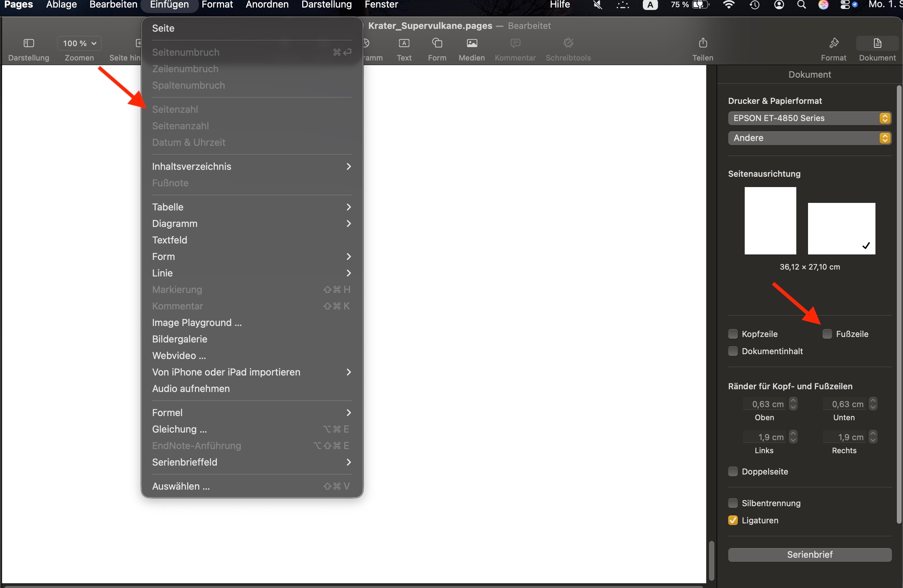Image resolution: width=903 pixels, height=588 pixels.
Task: Click the Teilen share icon
Action: point(703,43)
